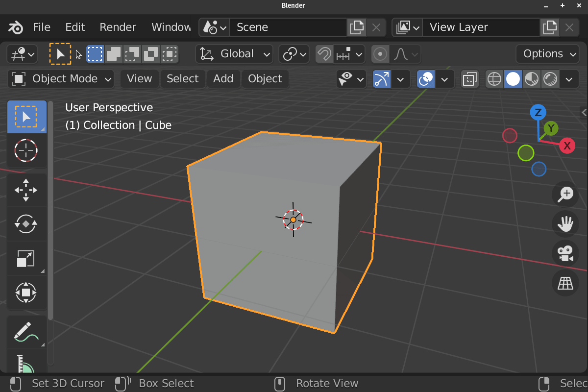Viewport: 588px width, 392px height.
Task: Open gizmo settings dropdown arrow
Action: [401, 79]
